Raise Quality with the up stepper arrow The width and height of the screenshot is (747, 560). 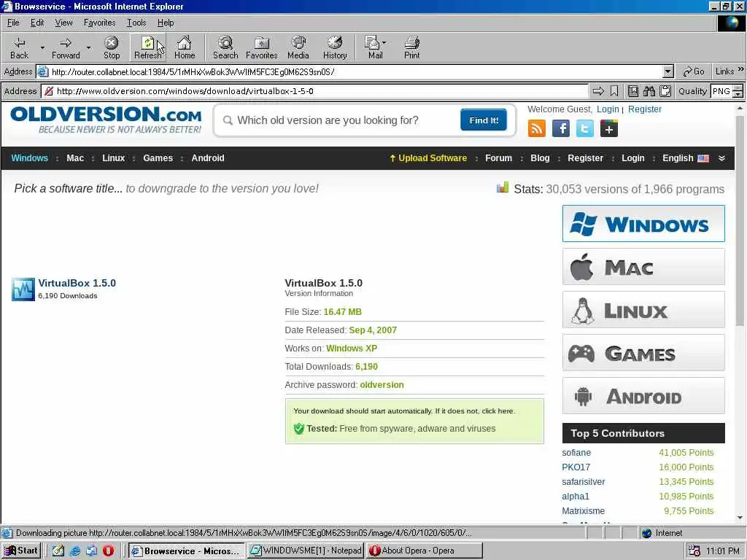pyautogui.click(x=738, y=88)
